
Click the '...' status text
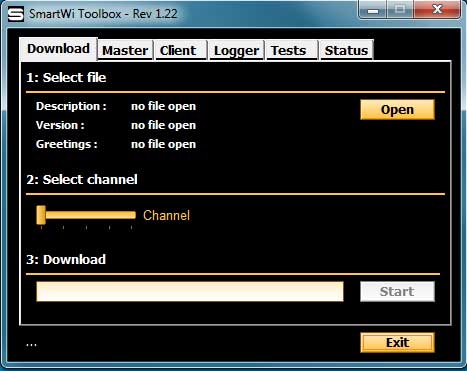32,345
